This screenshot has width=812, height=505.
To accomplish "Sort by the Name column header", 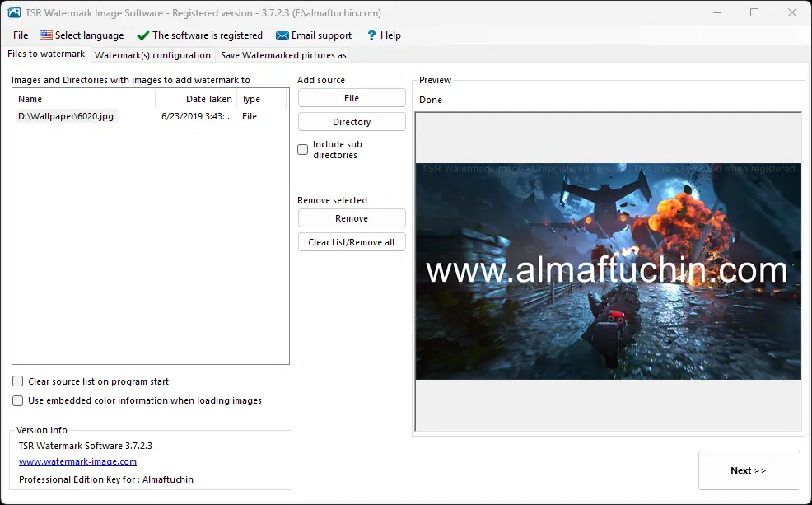I will pyautogui.click(x=84, y=99).
